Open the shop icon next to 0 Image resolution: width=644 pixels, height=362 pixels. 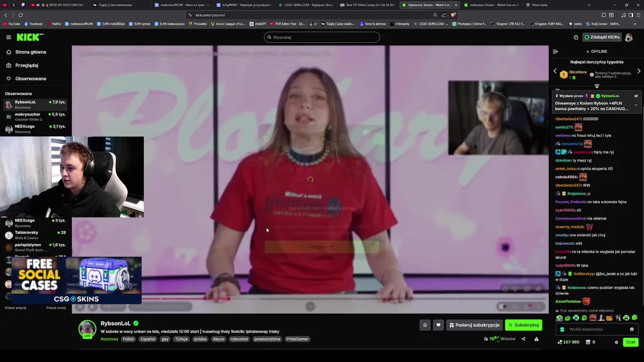click(588, 342)
